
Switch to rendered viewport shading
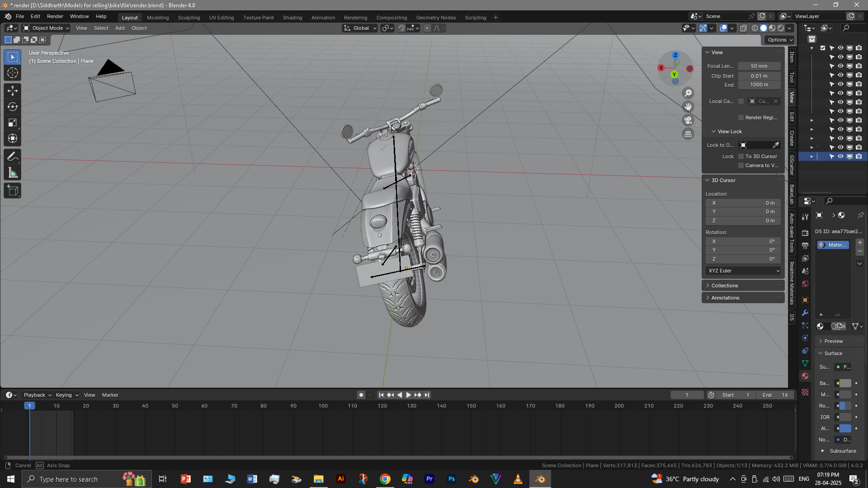[781, 28]
